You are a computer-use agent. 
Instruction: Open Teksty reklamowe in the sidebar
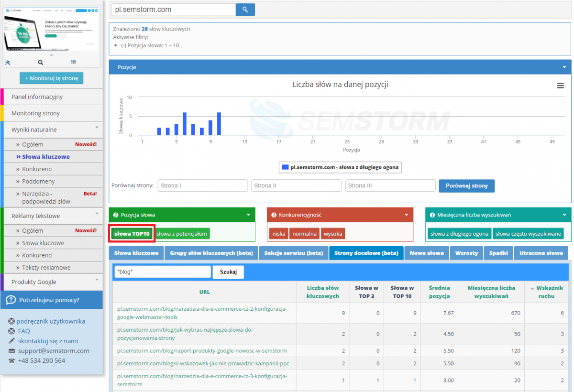[x=53, y=268]
